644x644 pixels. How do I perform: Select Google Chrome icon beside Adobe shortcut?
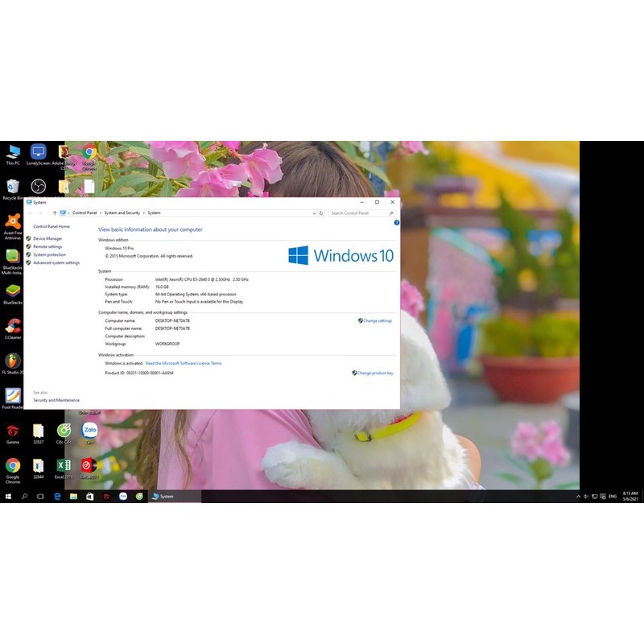point(89,157)
